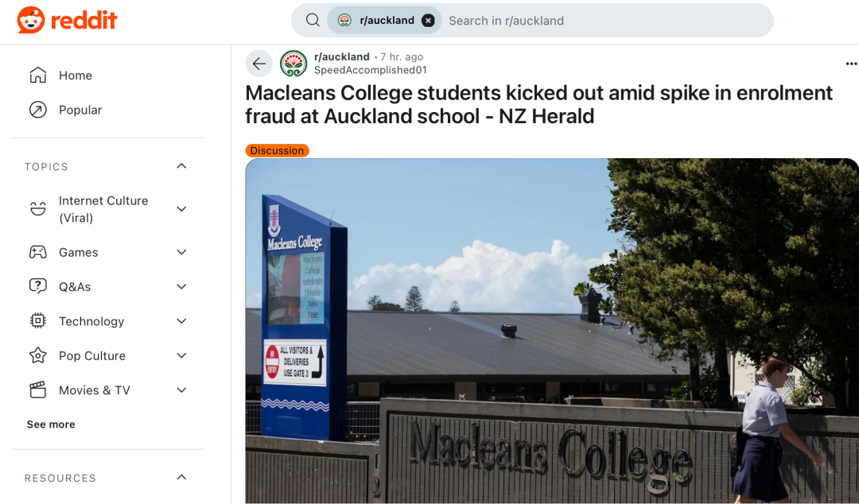Click the Popular arrow icon
The width and height of the screenshot is (859, 504).
(37, 110)
